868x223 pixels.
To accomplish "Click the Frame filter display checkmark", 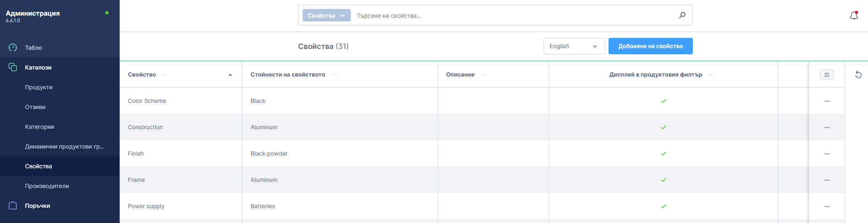I will [x=663, y=180].
